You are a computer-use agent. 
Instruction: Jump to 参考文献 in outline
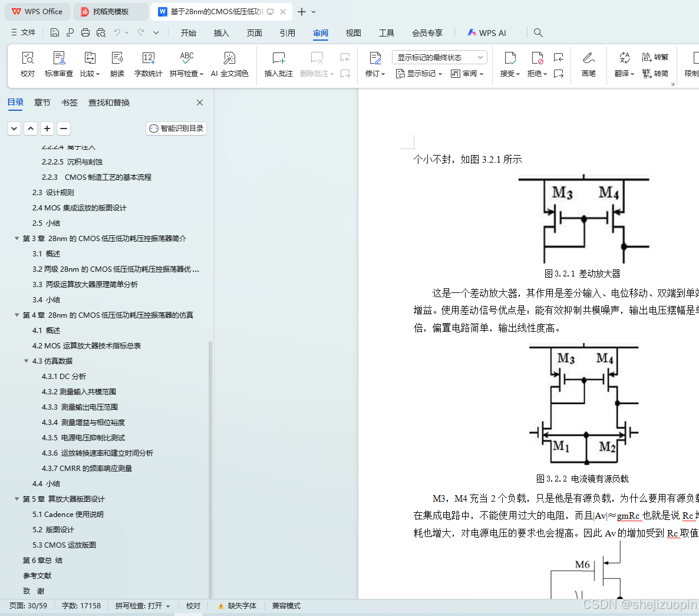pyautogui.click(x=38, y=575)
